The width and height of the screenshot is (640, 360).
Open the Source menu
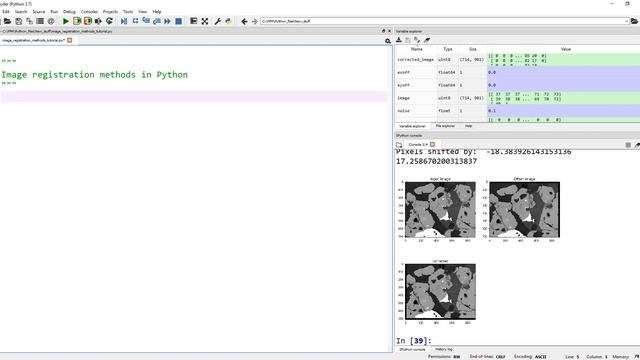[39, 12]
